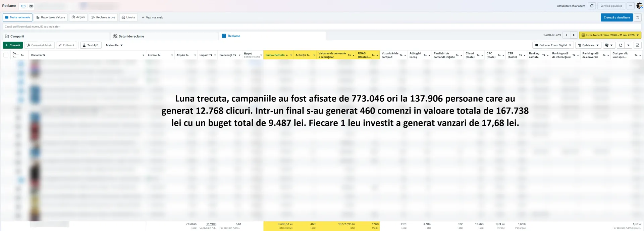Open the three-dots more options menu

pyautogui.click(x=631, y=6)
